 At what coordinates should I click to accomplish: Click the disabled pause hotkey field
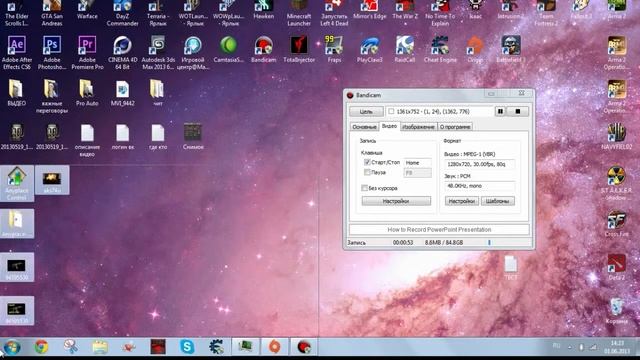(x=417, y=173)
